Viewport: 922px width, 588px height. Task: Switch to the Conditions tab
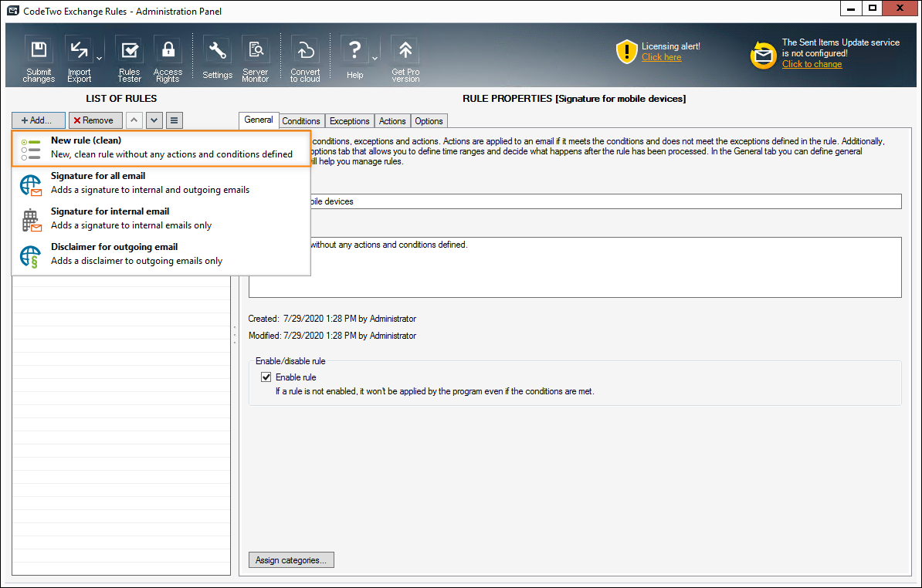(x=301, y=121)
